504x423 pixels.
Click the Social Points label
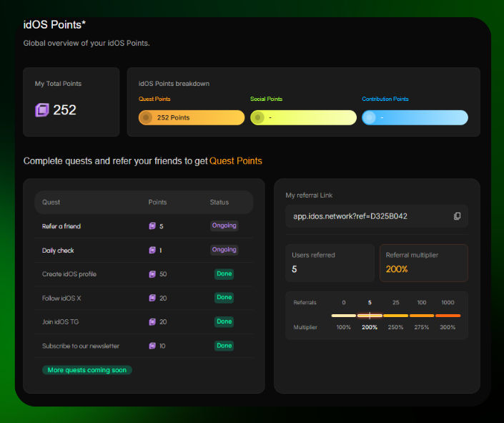tap(266, 99)
